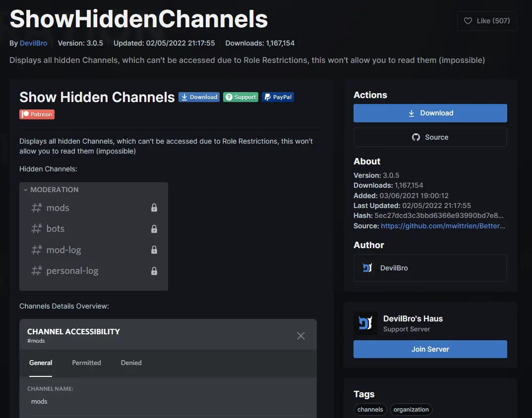
Task: Close the Channel Accessibility panel
Action: pyautogui.click(x=301, y=336)
